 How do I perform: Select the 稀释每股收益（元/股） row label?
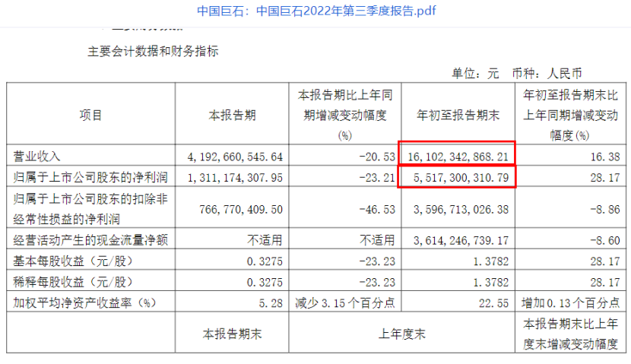tap(73, 282)
